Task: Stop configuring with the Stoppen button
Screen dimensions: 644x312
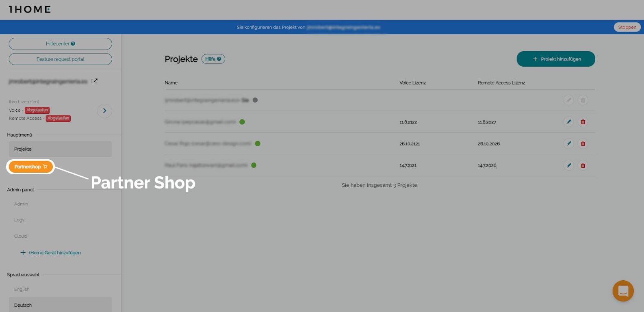Action: tap(627, 27)
